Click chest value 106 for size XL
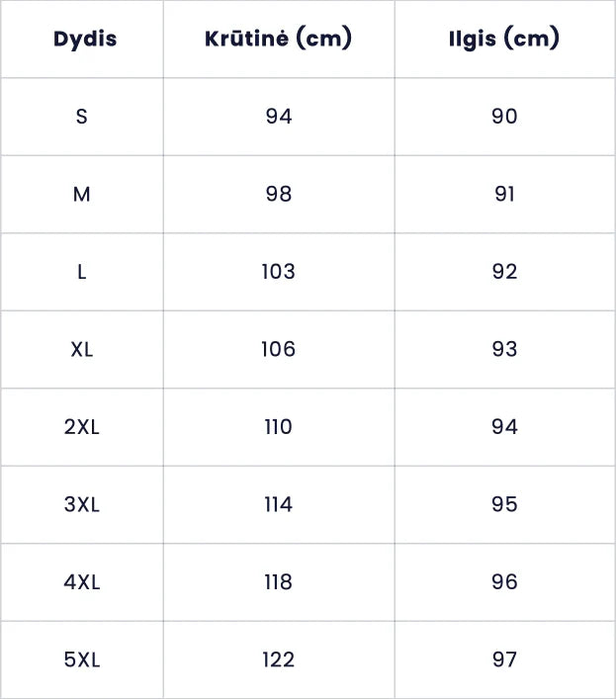 click(279, 350)
